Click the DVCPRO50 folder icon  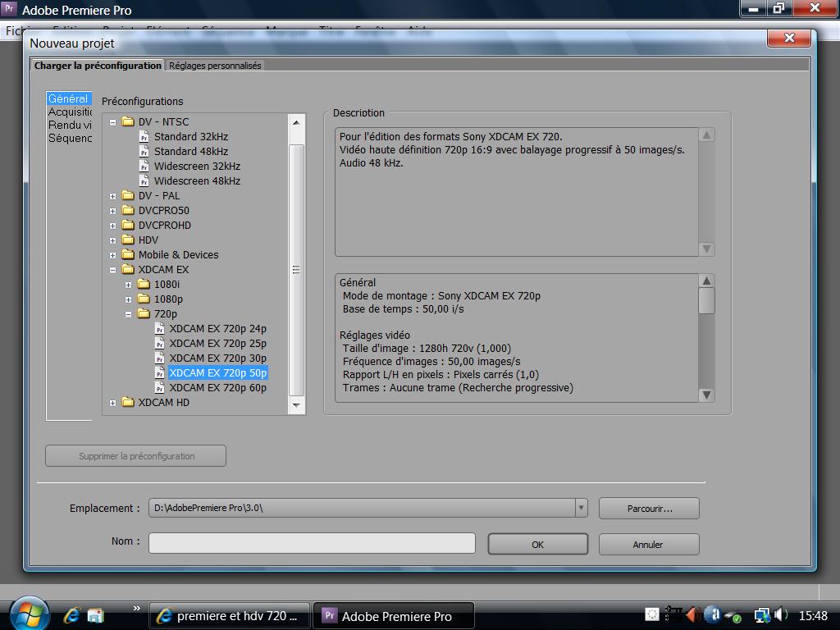point(127,210)
